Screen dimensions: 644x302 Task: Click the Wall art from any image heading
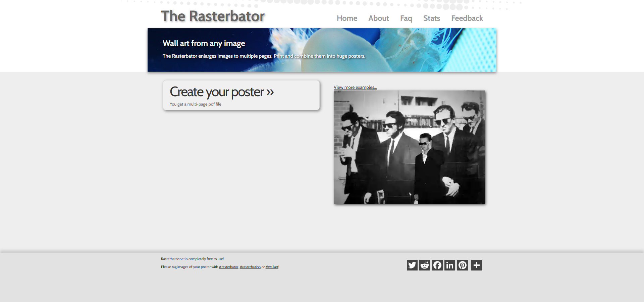click(204, 43)
